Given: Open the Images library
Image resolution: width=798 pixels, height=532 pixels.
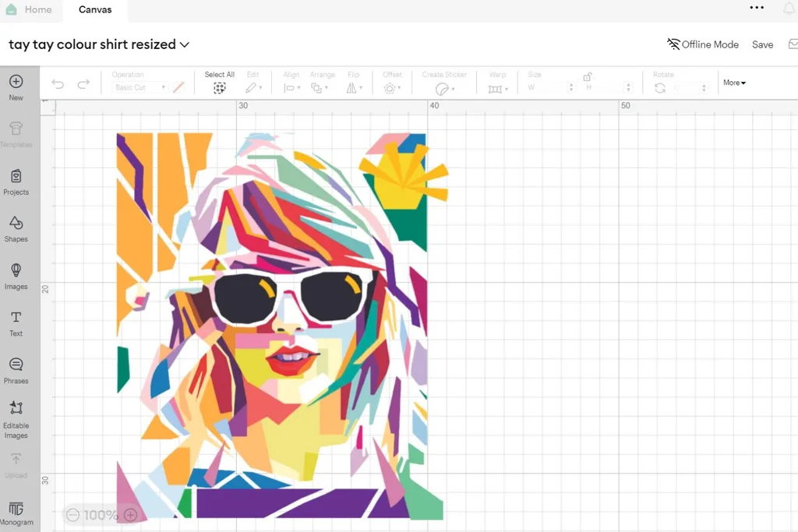Looking at the screenshot, I should (x=16, y=277).
